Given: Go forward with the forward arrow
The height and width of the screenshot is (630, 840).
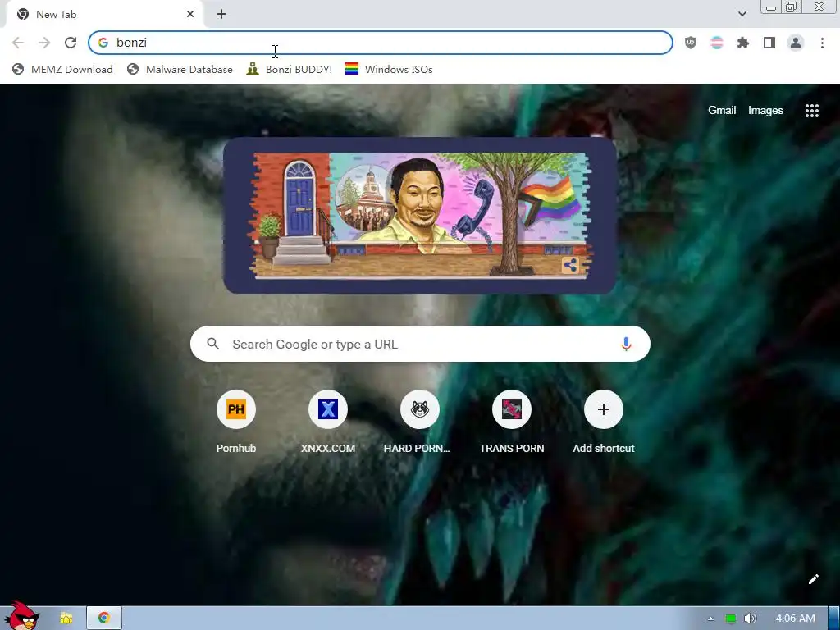Looking at the screenshot, I should (x=44, y=43).
